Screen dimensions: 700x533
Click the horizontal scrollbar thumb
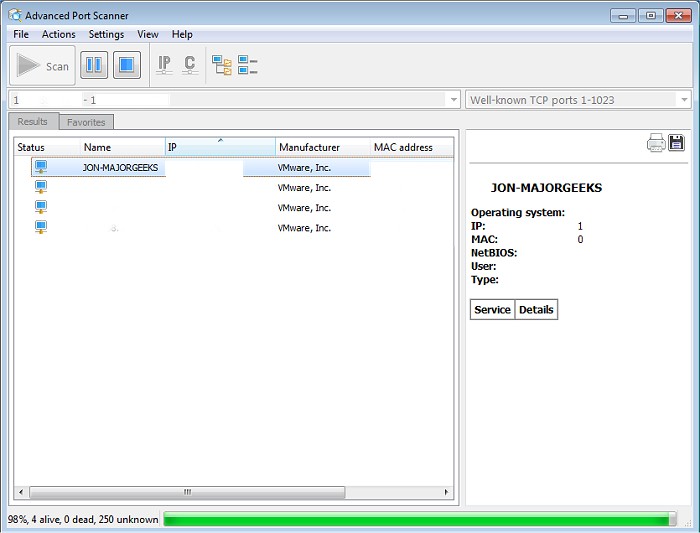(187, 492)
